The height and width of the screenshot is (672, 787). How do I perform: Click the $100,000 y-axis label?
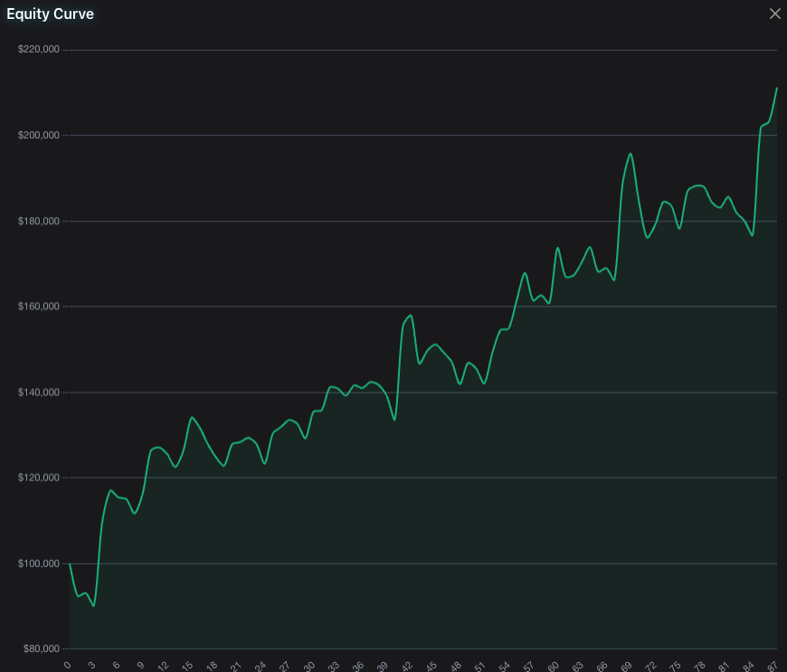point(39,563)
